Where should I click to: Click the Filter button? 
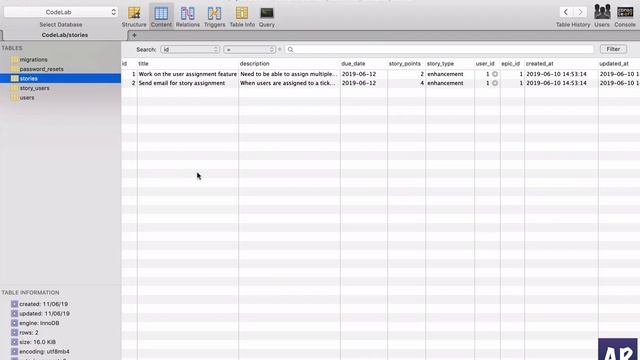coord(613,49)
